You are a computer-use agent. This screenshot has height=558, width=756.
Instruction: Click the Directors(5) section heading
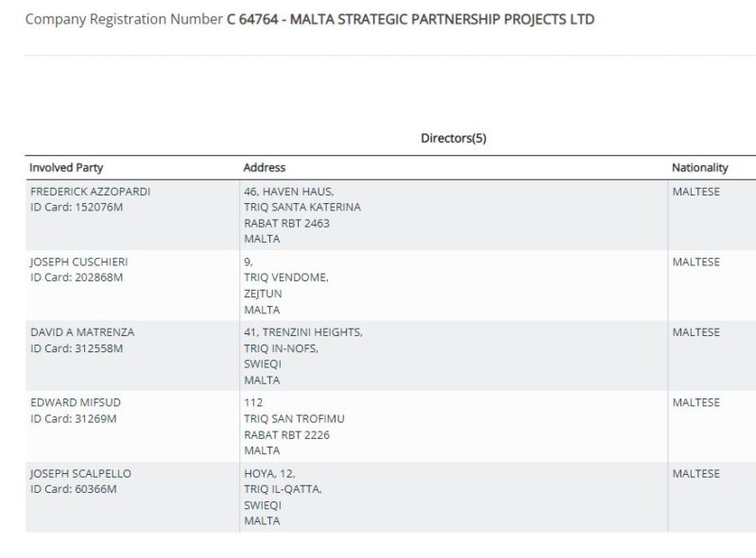(x=453, y=138)
